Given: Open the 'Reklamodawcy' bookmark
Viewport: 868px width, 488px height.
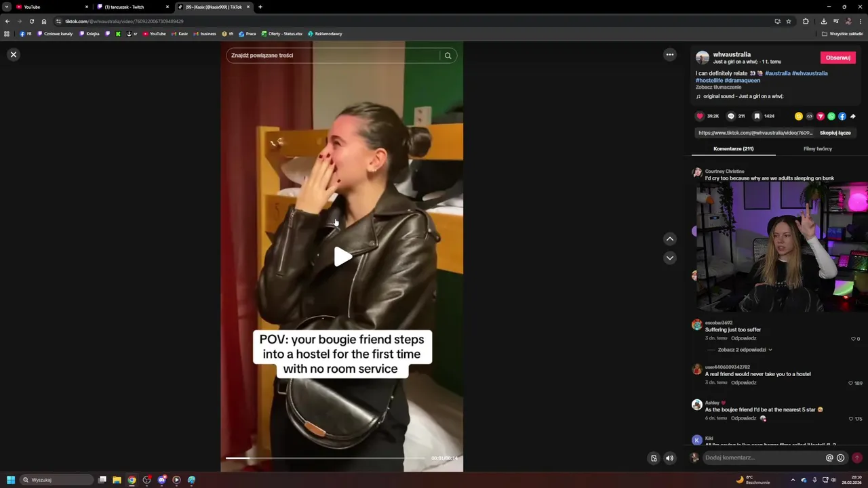Looking at the screenshot, I should tap(325, 34).
